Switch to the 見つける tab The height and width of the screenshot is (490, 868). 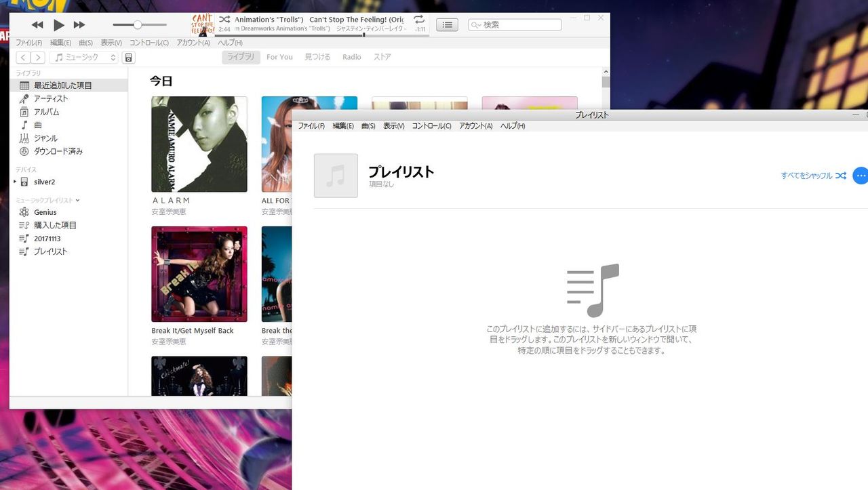pyautogui.click(x=317, y=57)
